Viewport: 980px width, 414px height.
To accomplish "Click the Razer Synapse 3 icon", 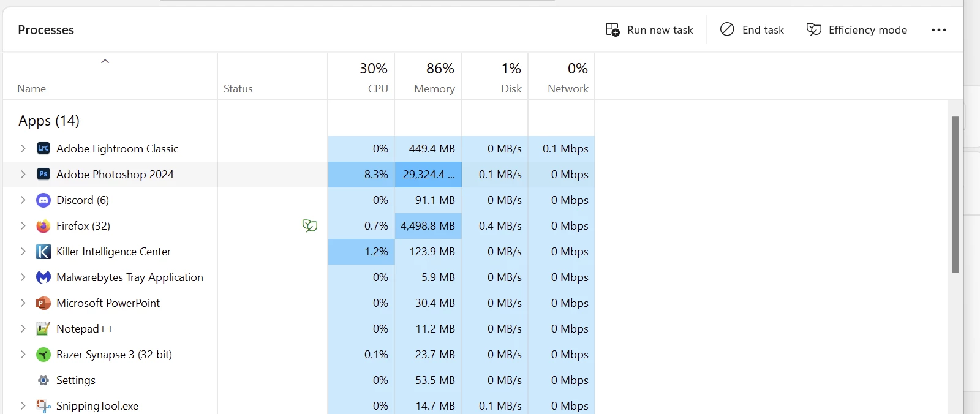I will [x=43, y=355].
